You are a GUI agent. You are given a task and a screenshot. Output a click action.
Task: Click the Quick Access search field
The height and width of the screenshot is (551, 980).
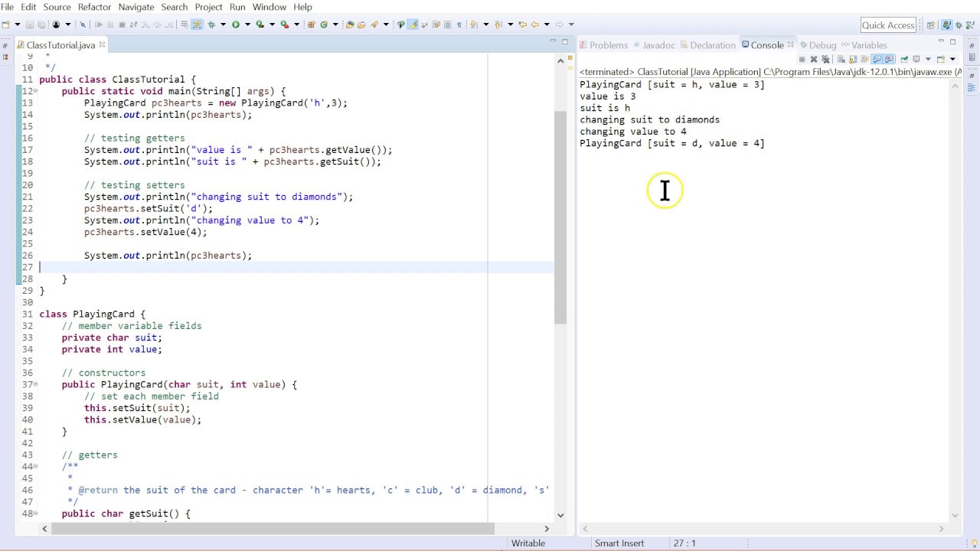pos(888,25)
